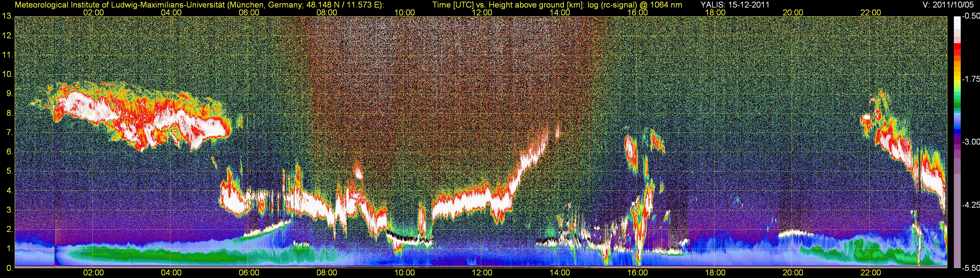Click the height label '5.' on left axis
The image size is (980, 278).
pos(9,171)
